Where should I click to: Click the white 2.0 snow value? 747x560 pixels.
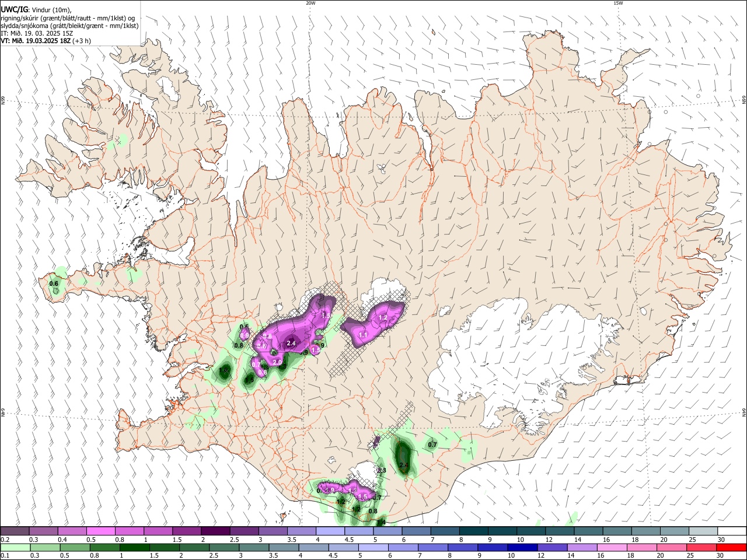(x=277, y=363)
